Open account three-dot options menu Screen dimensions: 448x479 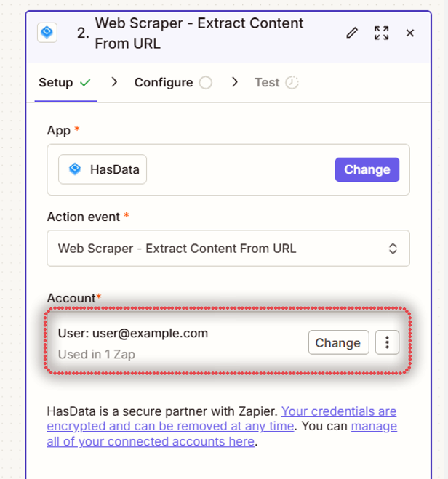click(x=387, y=342)
